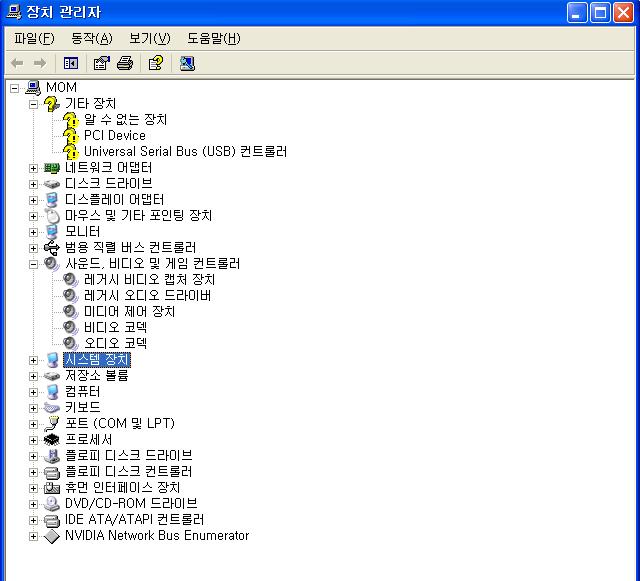Image resolution: width=640 pixels, height=581 pixels.
Task: Click the 프로세서 chip icon
Action: [52, 440]
